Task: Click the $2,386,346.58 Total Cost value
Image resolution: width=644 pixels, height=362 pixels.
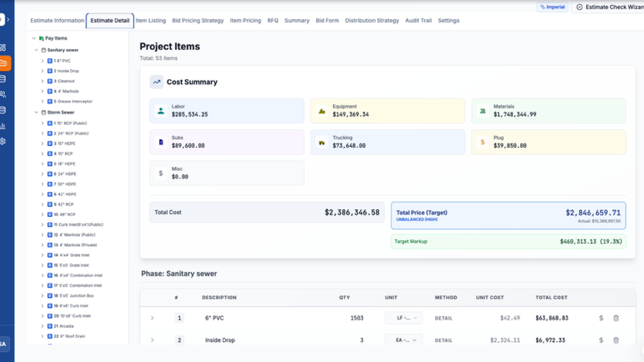Action: coord(352,212)
